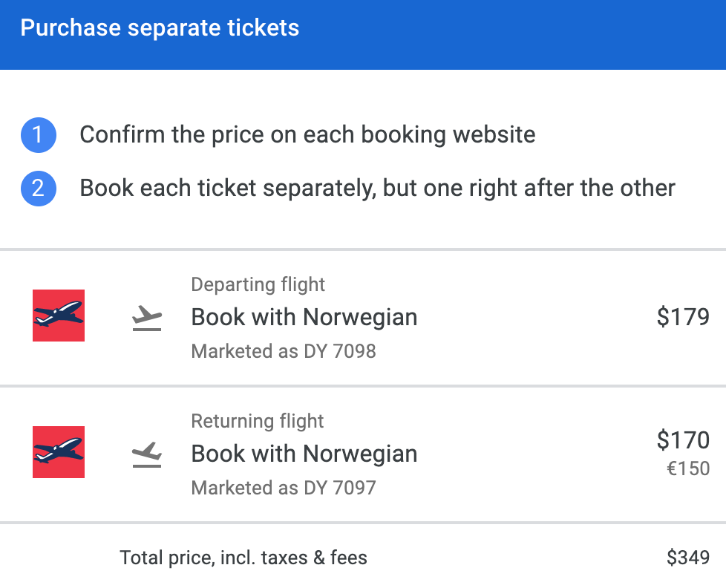Click the Total price, incl. taxes & fees label
Screen dimensions: 726x588
(x=243, y=558)
